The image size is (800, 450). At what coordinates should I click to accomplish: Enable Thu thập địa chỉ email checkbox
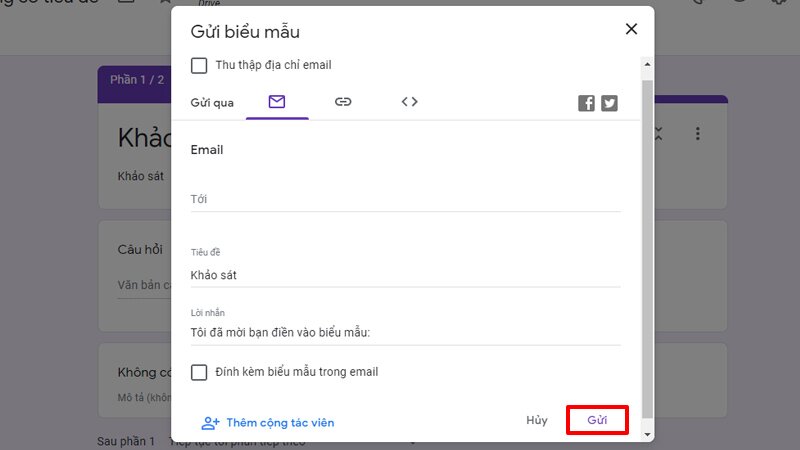coord(199,65)
